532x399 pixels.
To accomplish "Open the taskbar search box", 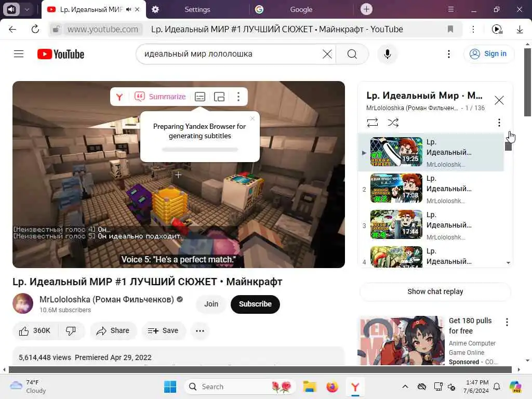I will pos(240,387).
